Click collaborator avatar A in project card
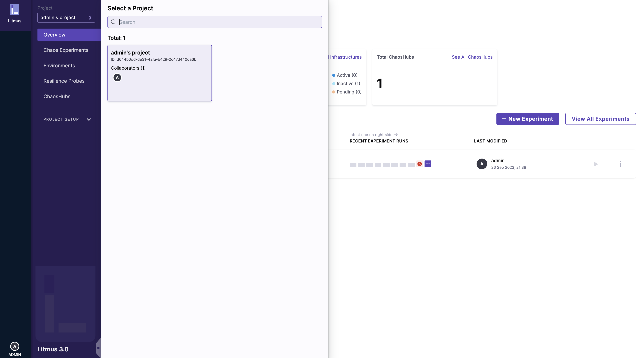644x358 pixels. (117, 78)
